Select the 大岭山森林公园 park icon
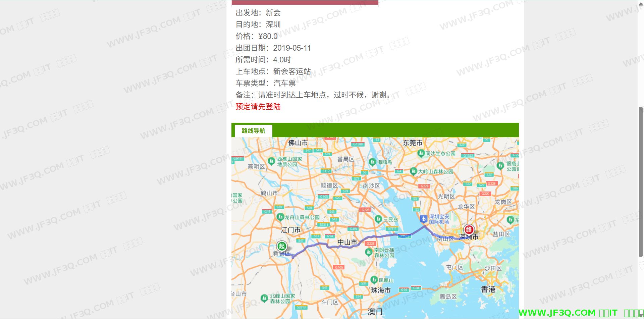The height and width of the screenshot is (319, 644). click(x=413, y=171)
